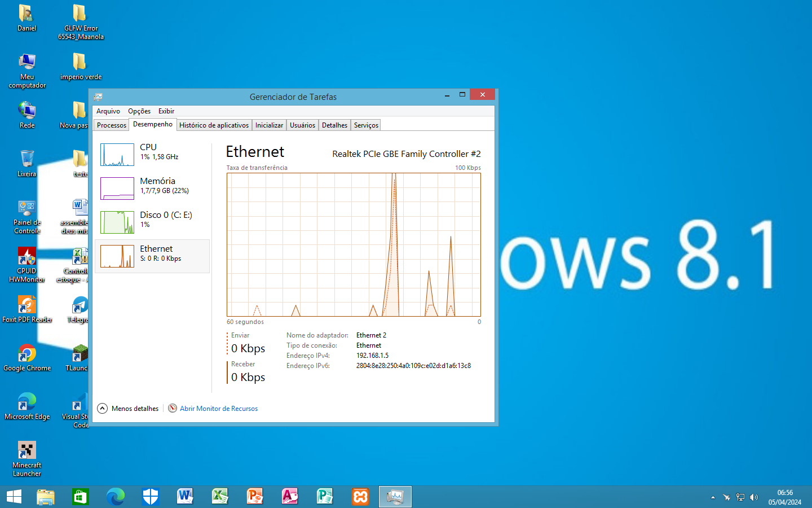Image resolution: width=812 pixels, height=508 pixels.
Task: Select the Memória performance graph thumbnail
Action: tap(117, 189)
